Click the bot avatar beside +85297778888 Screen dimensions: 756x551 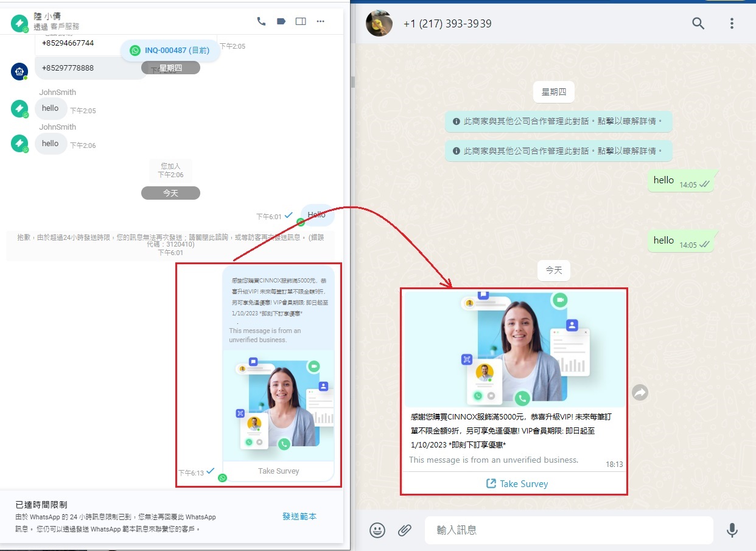19,71
